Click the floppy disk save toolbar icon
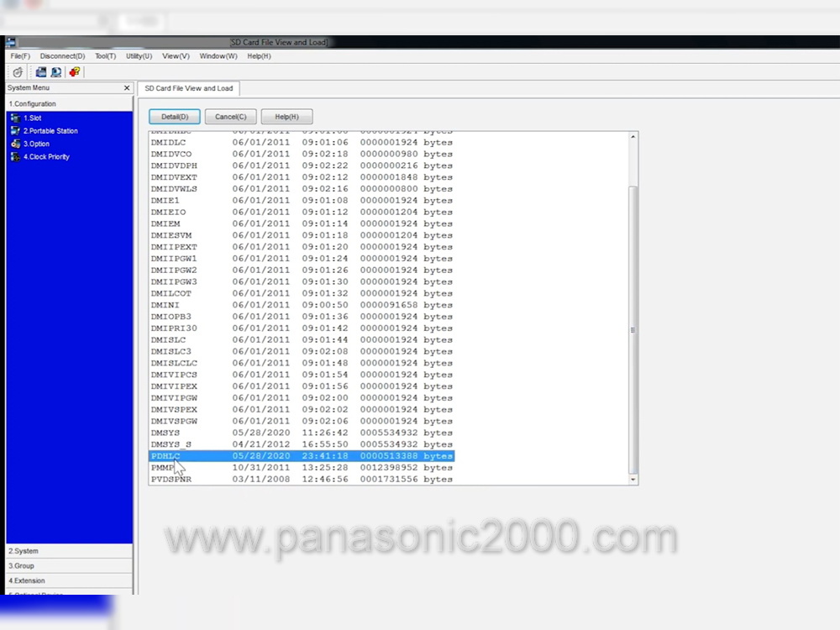Viewport: 840px width, 630px height. pos(40,72)
